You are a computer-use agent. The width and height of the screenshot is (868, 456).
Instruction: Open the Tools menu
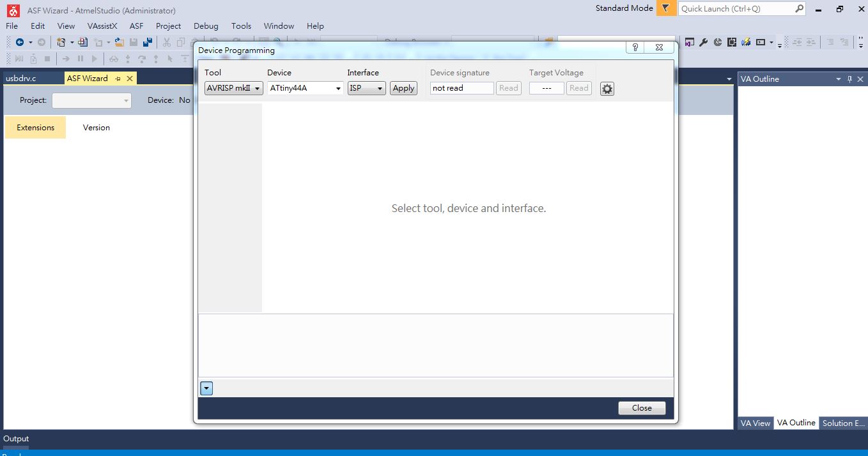click(241, 26)
